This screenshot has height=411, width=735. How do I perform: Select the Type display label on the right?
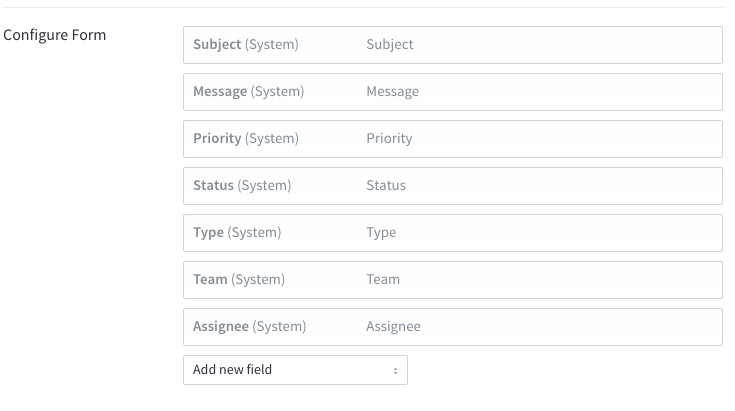pos(381,232)
